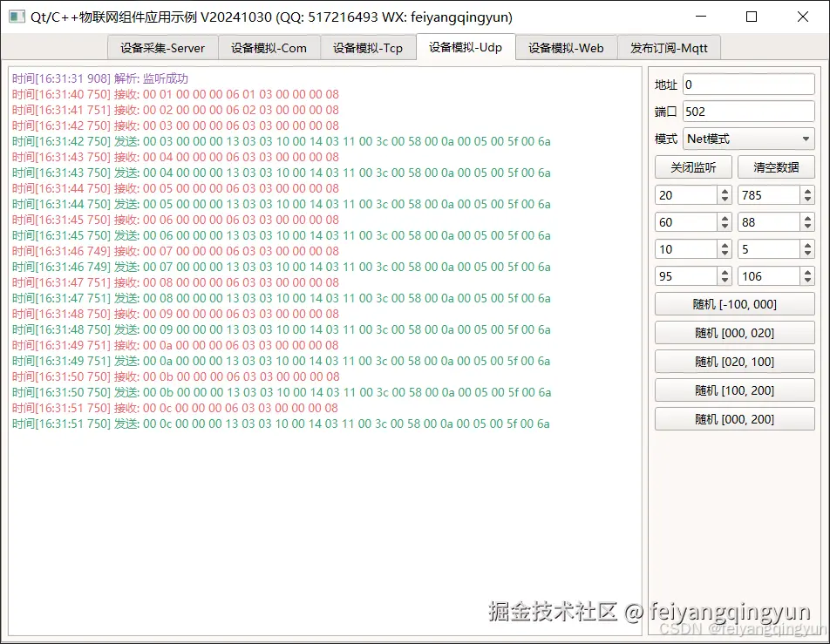Select the 设备模拟-Tcp tab
Viewport: 830px width, 644px height.
point(368,48)
